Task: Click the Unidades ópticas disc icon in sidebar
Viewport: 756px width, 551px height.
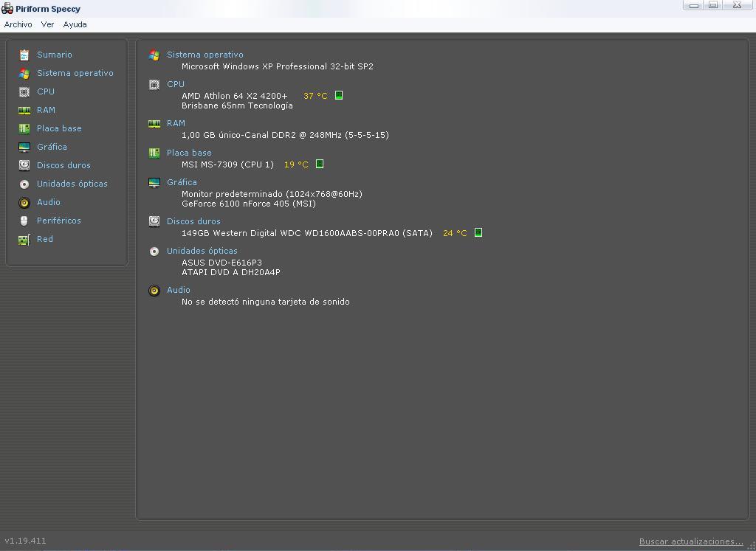Action: pos(24,184)
